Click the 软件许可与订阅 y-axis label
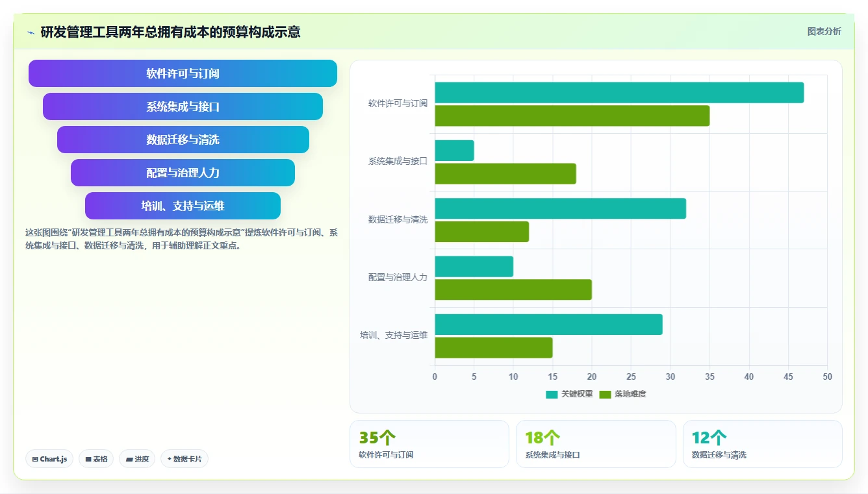The height and width of the screenshot is (494, 868). [398, 103]
